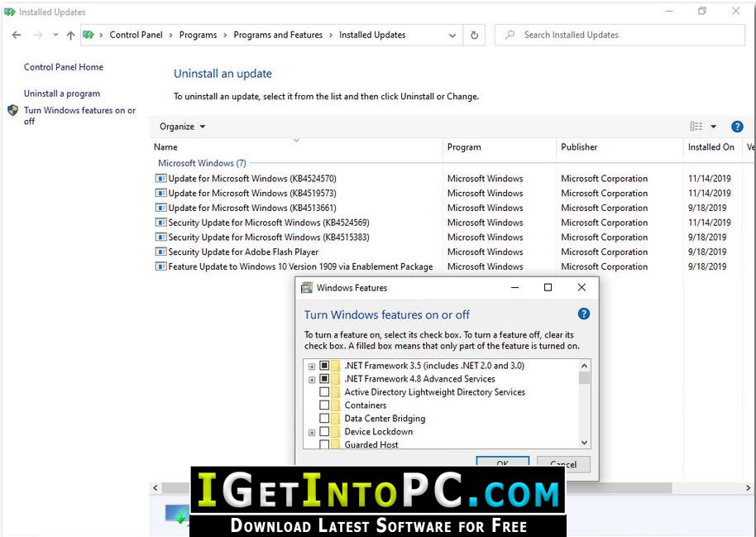Click the Forward navigation arrow
This screenshot has width=756, height=537.
pos(38,35)
